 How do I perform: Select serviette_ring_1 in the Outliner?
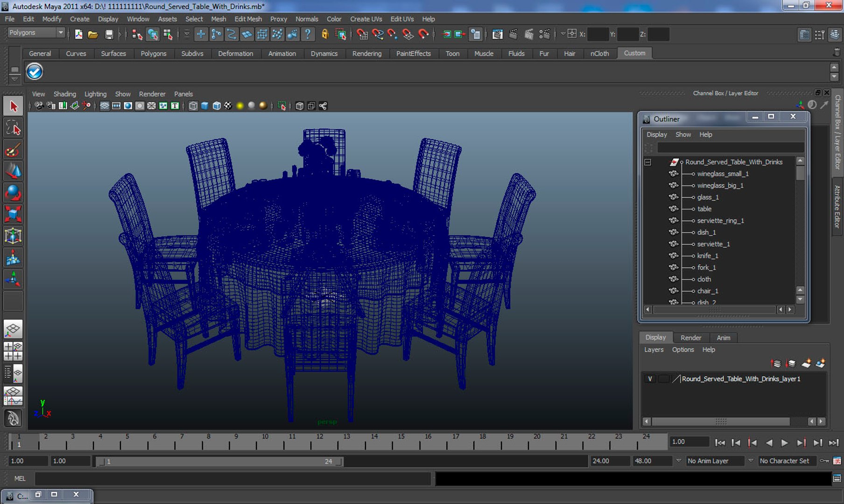[720, 221]
